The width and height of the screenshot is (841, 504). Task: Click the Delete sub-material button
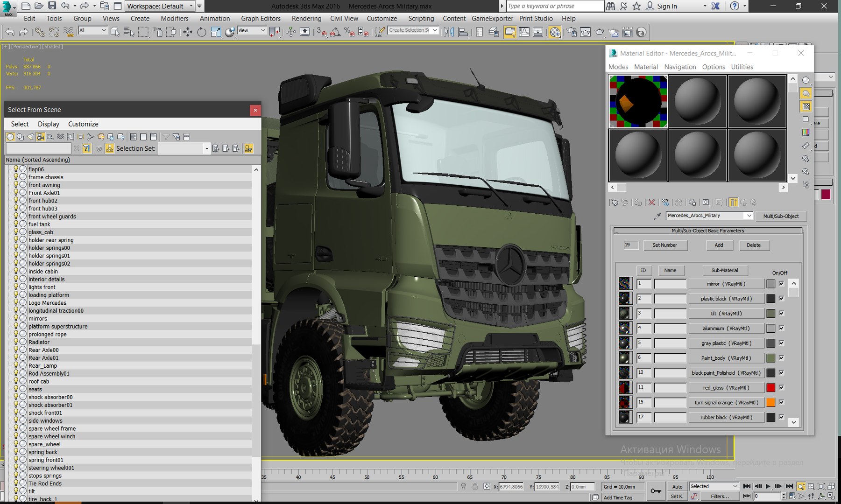[x=753, y=245]
